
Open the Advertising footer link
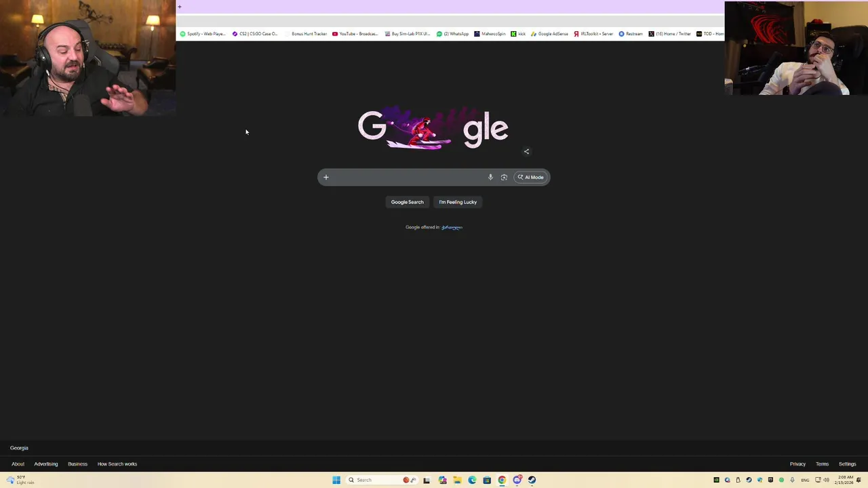[46, 464]
